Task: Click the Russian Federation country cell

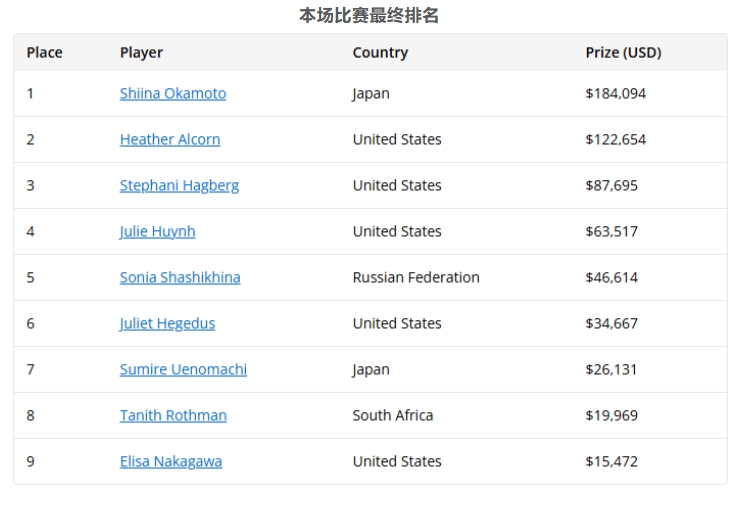Action: point(416,277)
